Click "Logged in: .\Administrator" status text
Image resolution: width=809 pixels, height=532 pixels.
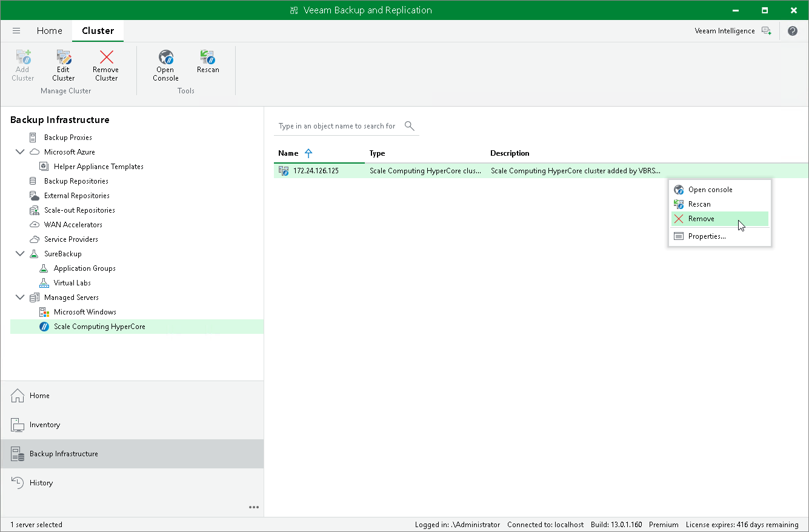pyautogui.click(x=458, y=525)
